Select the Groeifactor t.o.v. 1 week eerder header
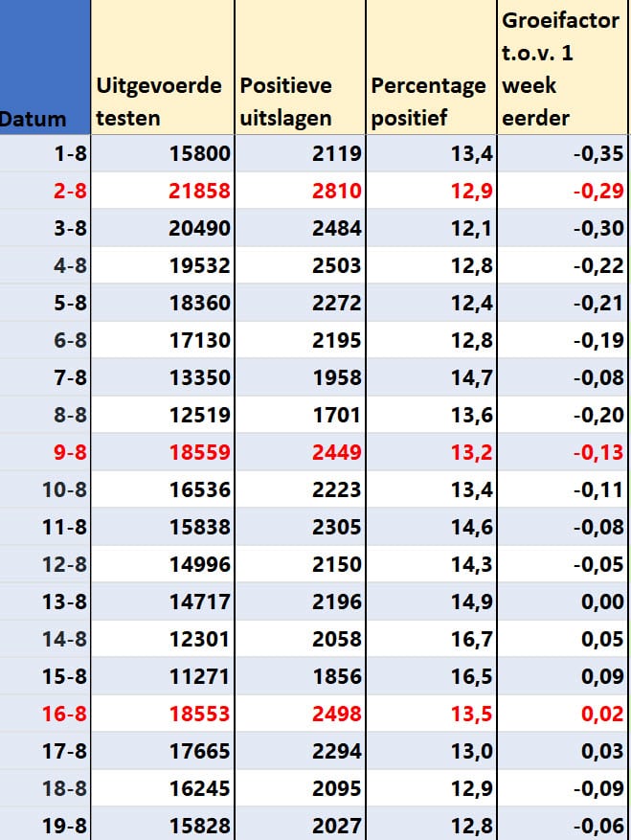 562,67
